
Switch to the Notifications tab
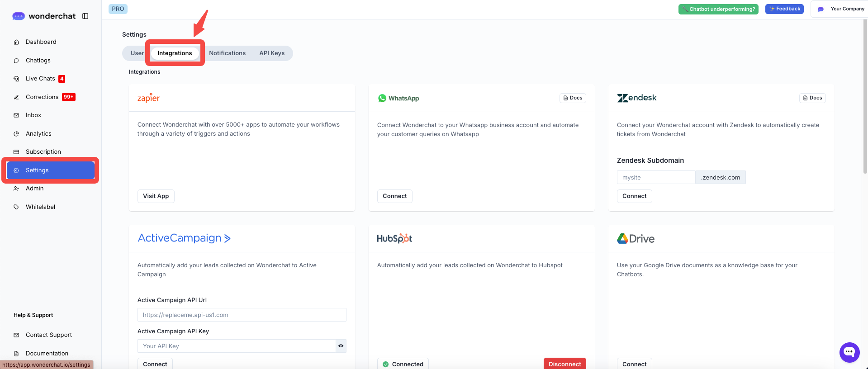pyautogui.click(x=227, y=53)
